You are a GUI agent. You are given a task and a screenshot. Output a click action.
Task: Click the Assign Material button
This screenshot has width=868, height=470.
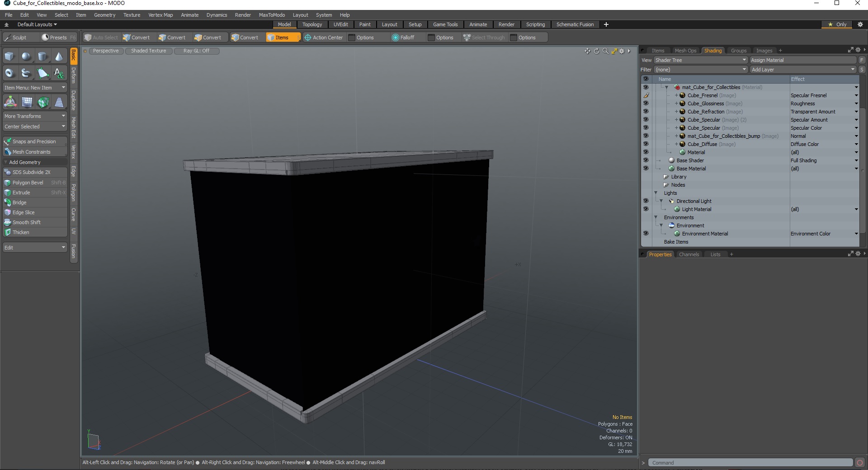coord(803,60)
